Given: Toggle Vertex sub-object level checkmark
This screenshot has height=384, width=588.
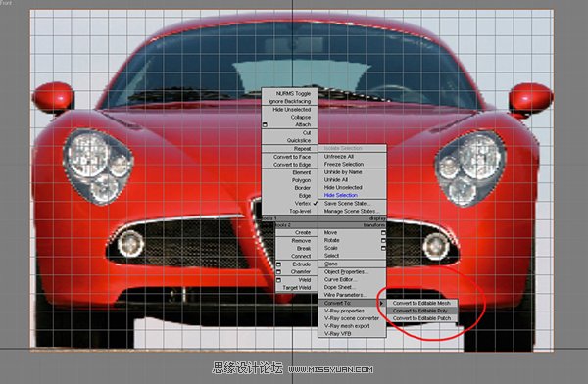Looking at the screenshot, I should [315, 203].
